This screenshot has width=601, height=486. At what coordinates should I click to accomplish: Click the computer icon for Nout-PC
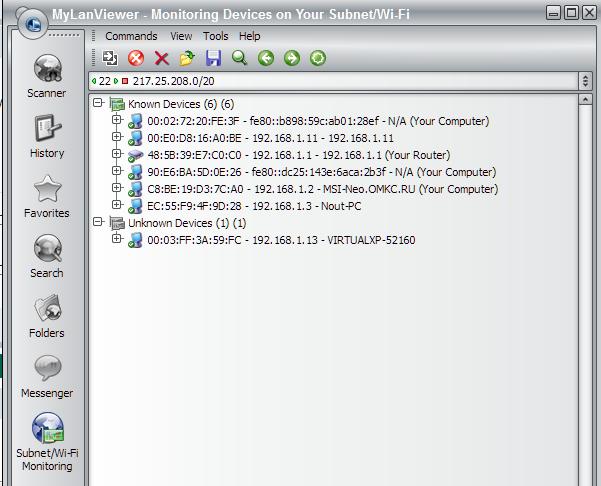[135, 206]
